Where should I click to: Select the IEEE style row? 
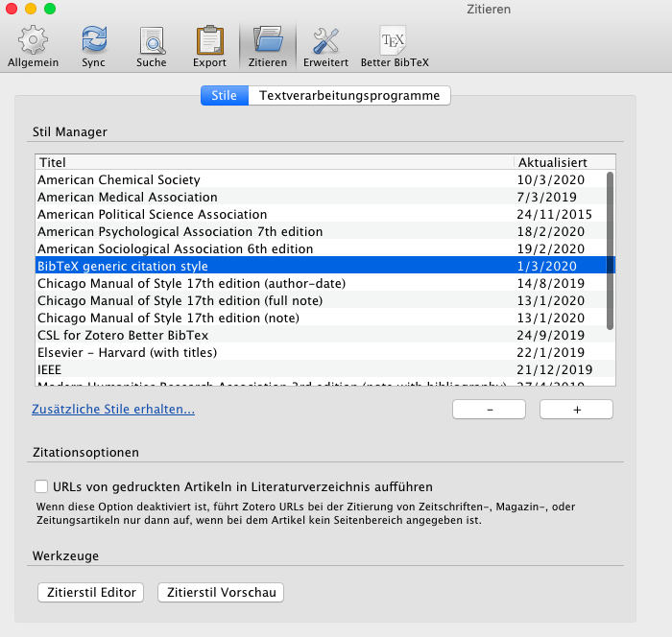pyautogui.click(x=324, y=369)
